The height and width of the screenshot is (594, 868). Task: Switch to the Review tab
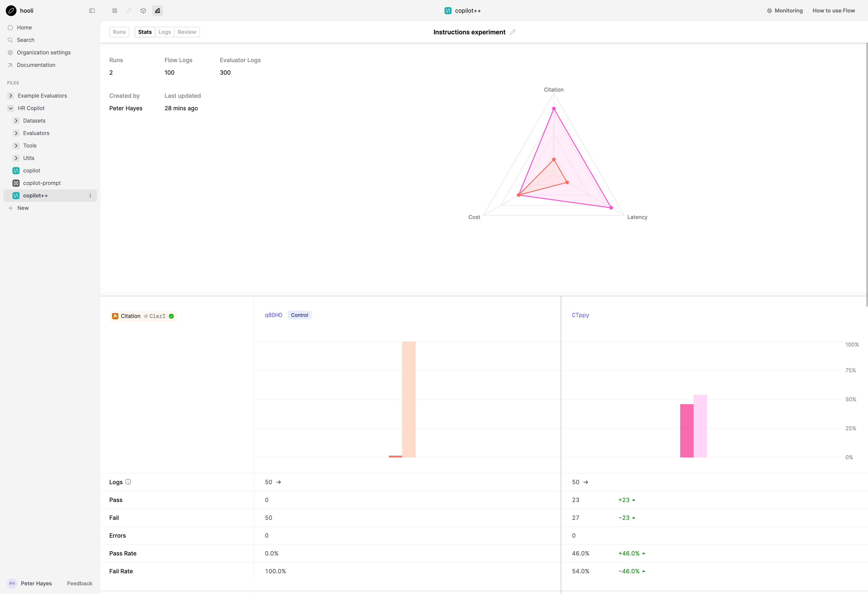pos(187,32)
